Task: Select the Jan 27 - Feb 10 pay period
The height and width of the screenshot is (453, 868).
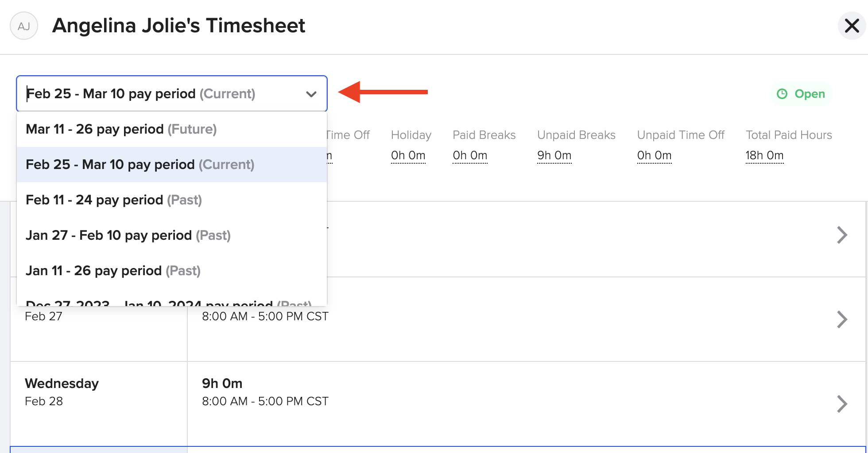Action: click(128, 235)
